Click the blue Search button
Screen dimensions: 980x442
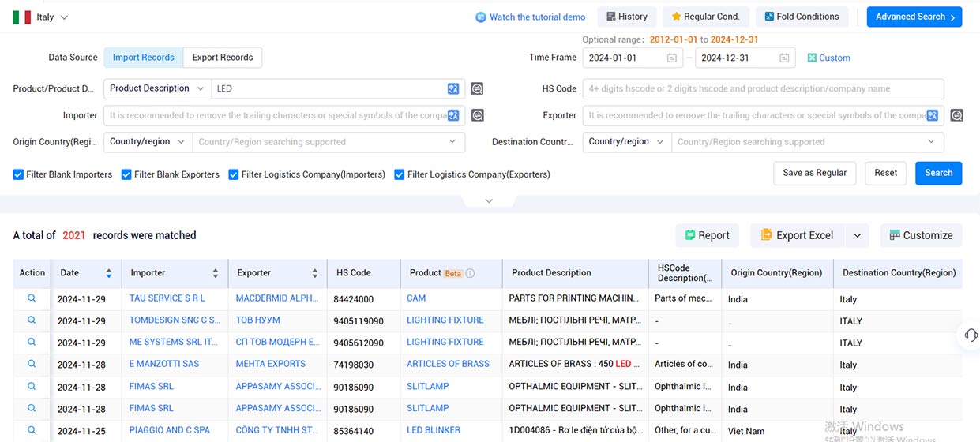coord(938,173)
